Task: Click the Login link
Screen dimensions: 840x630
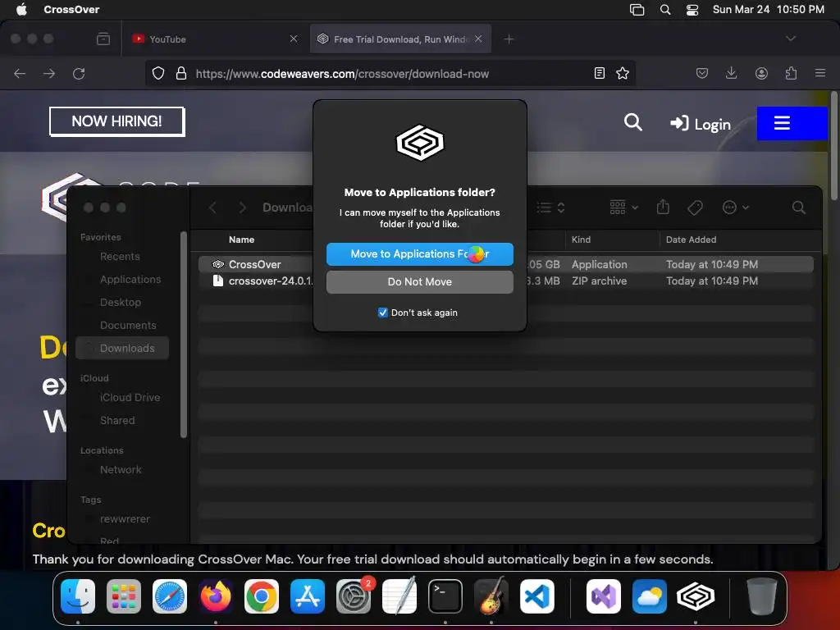Action: pyautogui.click(x=701, y=125)
